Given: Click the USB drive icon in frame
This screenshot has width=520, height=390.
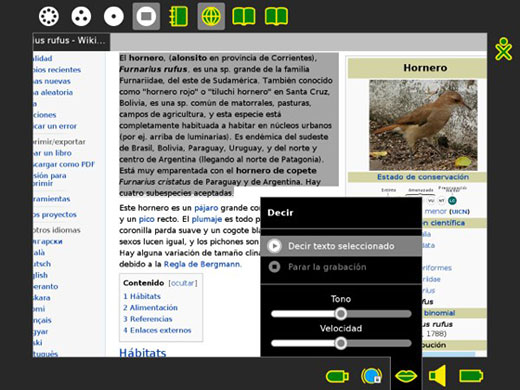Looking at the screenshot, I should point(337,376).
